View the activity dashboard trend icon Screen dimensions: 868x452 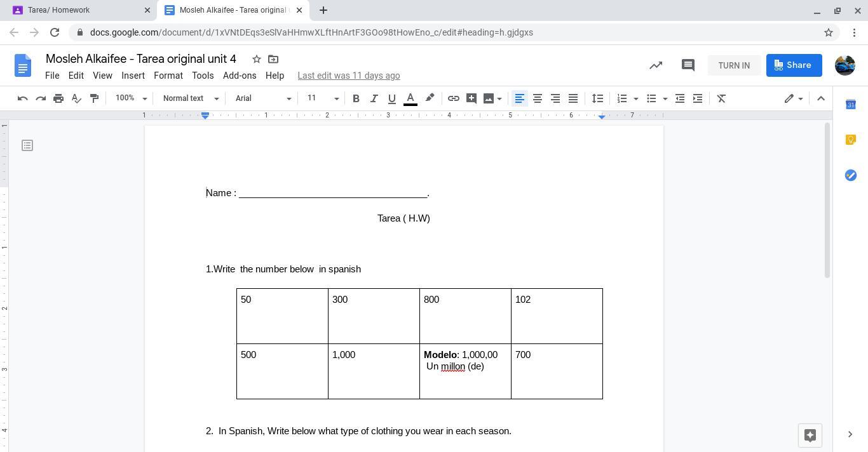tap(656, 65)
